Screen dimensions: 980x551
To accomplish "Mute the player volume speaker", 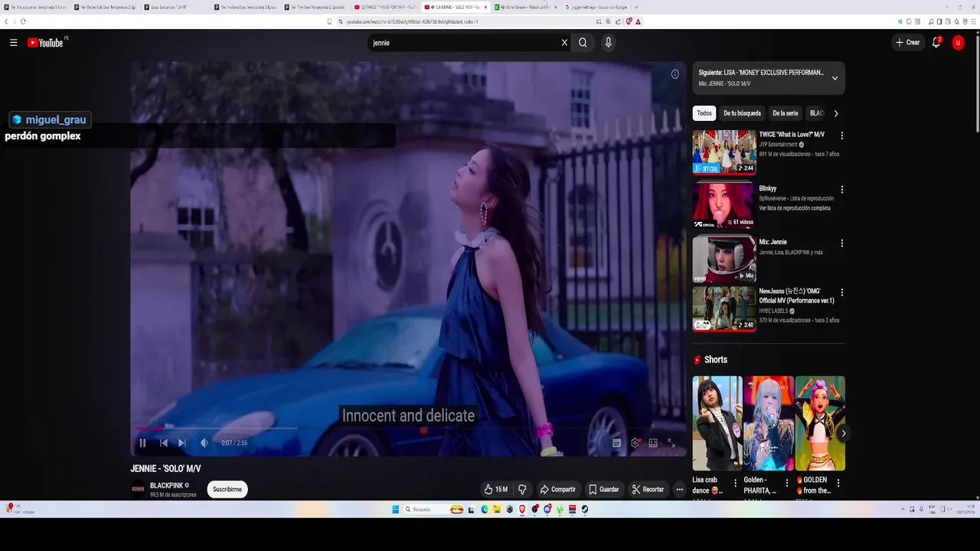I will 204,443.
